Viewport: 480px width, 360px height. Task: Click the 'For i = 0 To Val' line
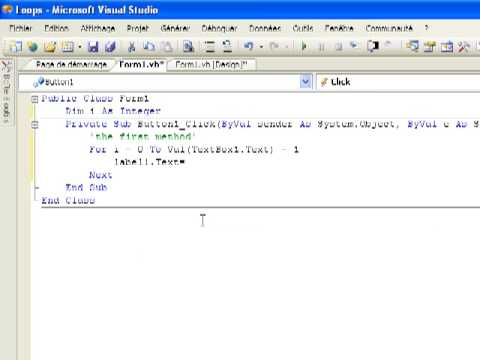(194, 149)
